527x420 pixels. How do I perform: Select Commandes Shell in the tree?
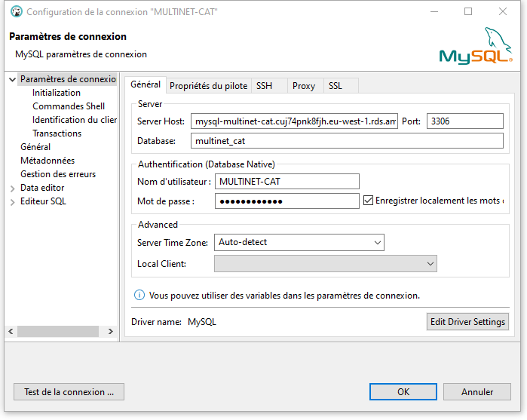coord(69,106)
